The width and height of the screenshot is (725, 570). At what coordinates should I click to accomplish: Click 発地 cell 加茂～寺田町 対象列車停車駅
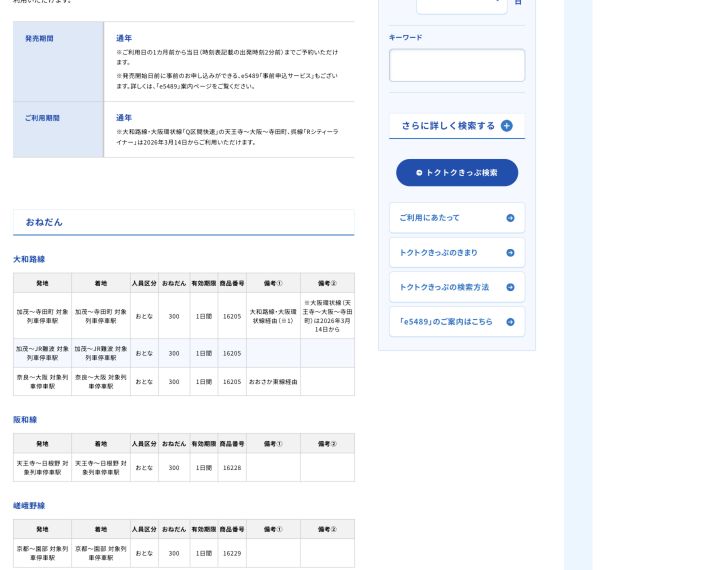click(43, 316)
